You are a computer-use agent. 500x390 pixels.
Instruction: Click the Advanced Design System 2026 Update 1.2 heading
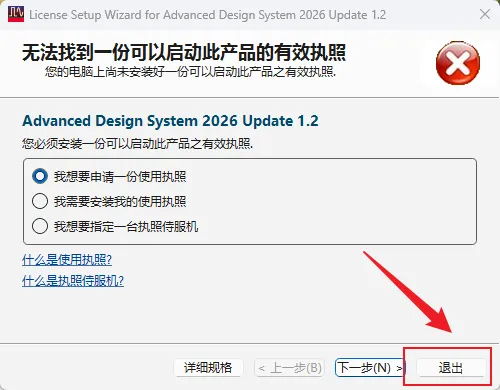pyautogui.click(x=170, y=121)
